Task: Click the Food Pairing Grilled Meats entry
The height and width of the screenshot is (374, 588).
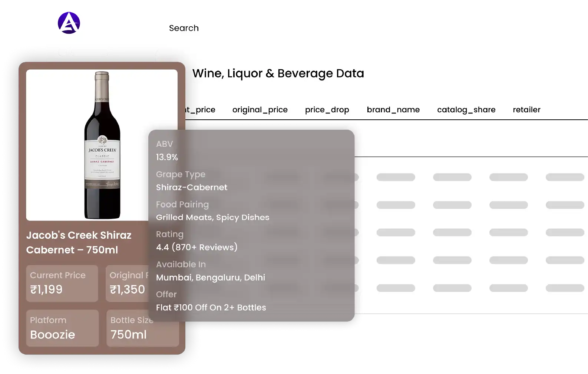Action: tap(212, 211)
